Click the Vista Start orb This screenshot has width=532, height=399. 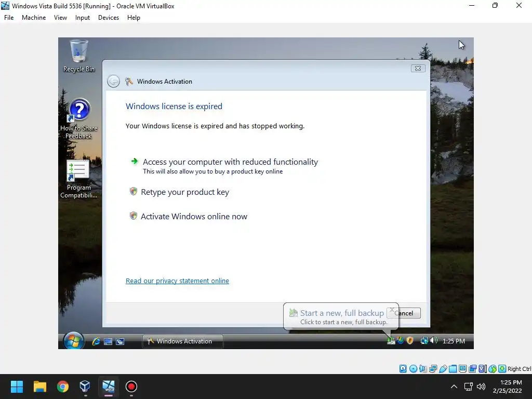(x=73, y=341)
